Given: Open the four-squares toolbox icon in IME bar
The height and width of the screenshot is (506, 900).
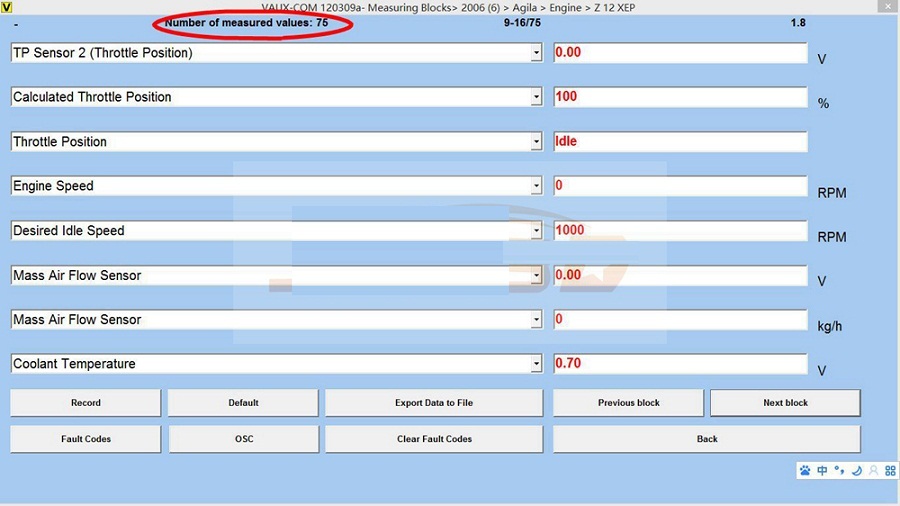Looking at the screenshot, I should coord(889,470).
